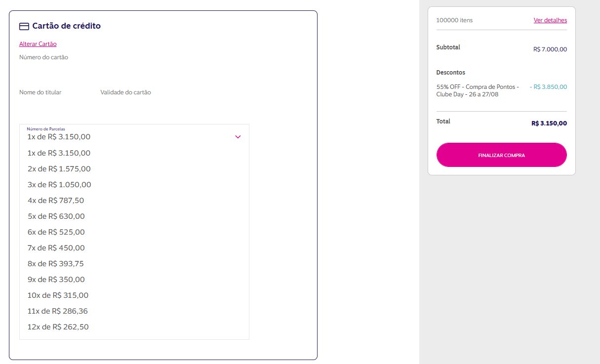Click the Descontos label
600x364 pixels.
(451, 73)
